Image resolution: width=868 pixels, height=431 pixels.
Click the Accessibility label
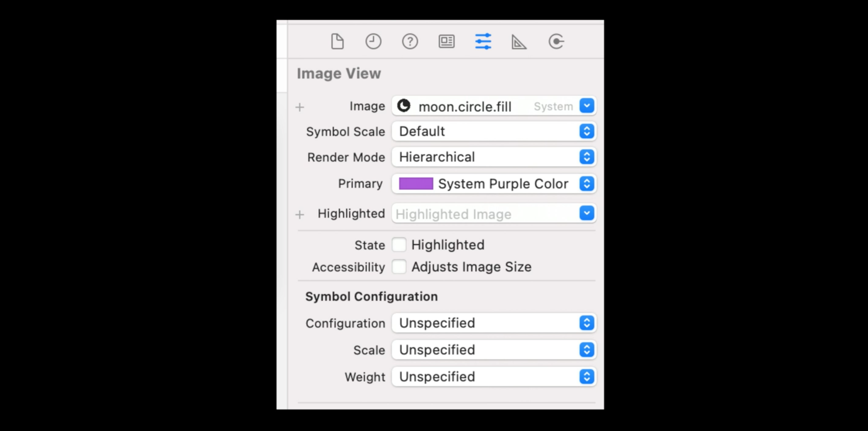348,267
